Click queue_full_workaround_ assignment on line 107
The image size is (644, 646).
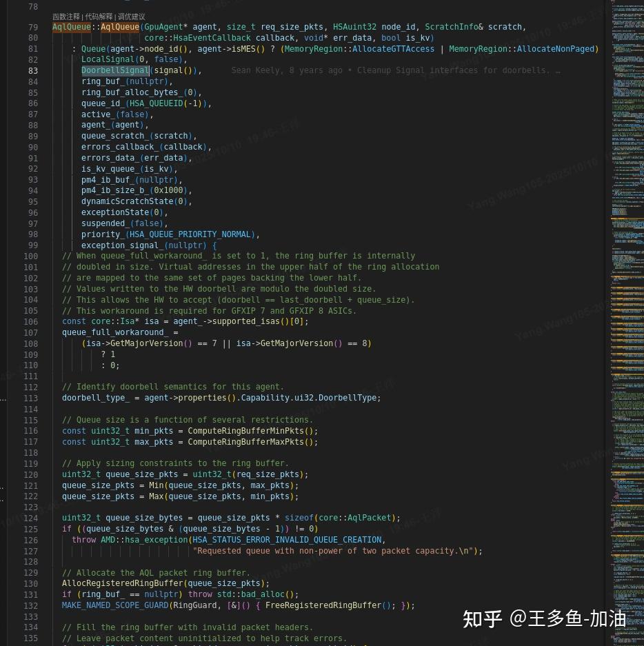coord(120,332)
